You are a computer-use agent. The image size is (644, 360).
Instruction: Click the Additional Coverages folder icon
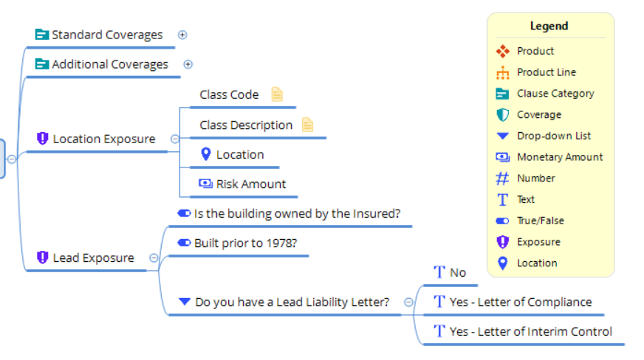pyautogui.click(x=41, y=64)
